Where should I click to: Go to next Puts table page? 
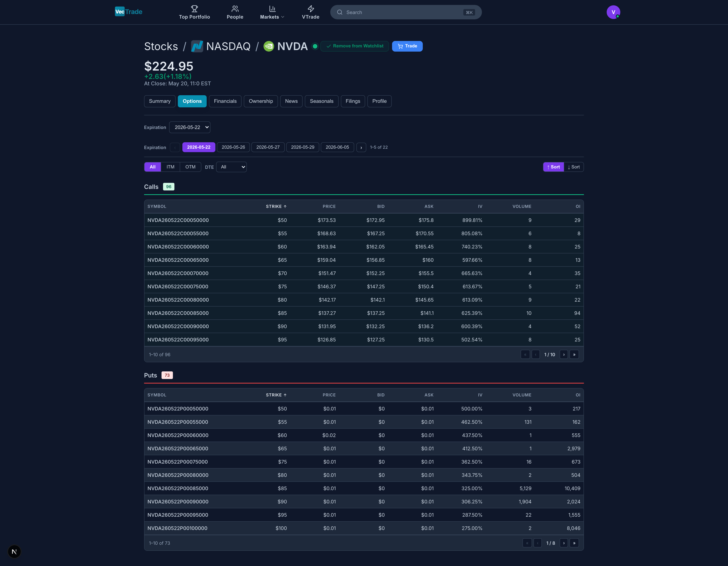(x=564, y=543)
